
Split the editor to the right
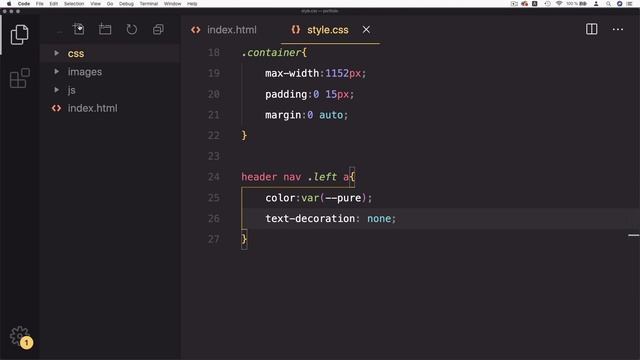591,29
